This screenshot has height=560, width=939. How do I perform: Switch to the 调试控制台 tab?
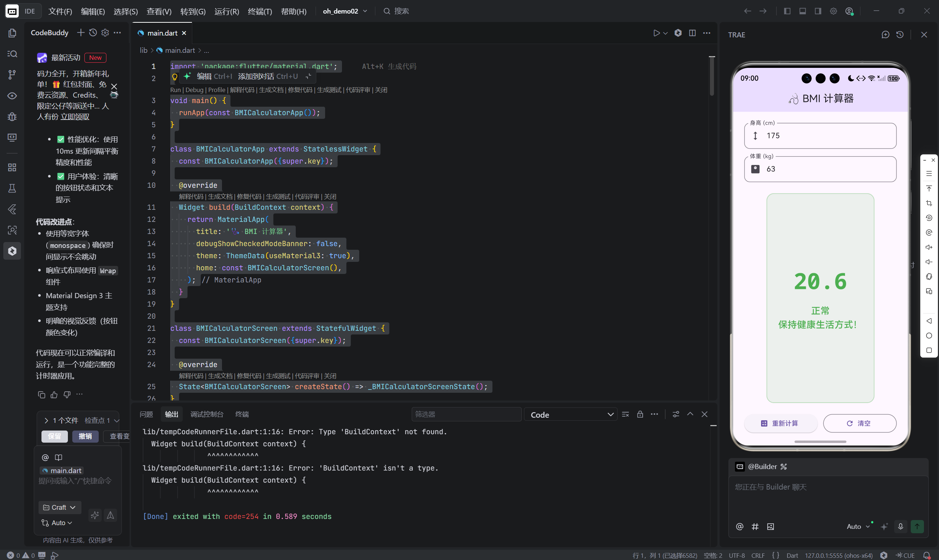[207, 414]
